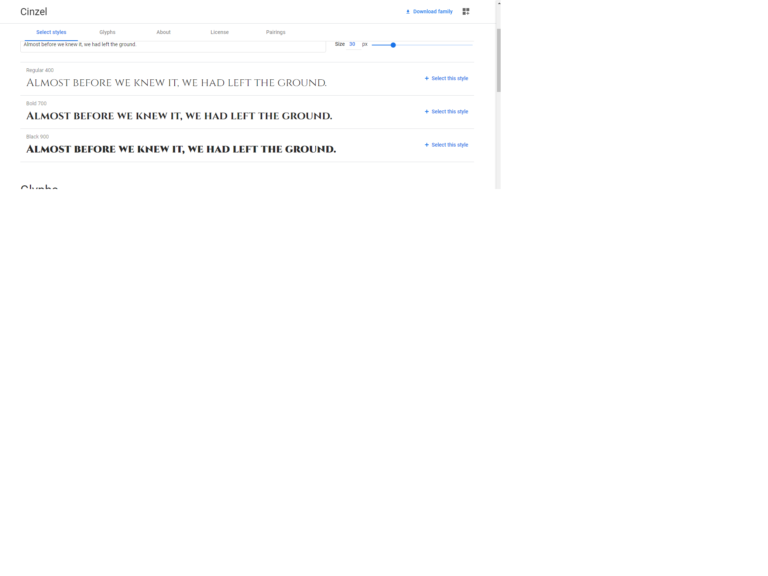Switch to the Glyphs tab
This screenshot has width=768, height=576.
[x=107, y=32]
